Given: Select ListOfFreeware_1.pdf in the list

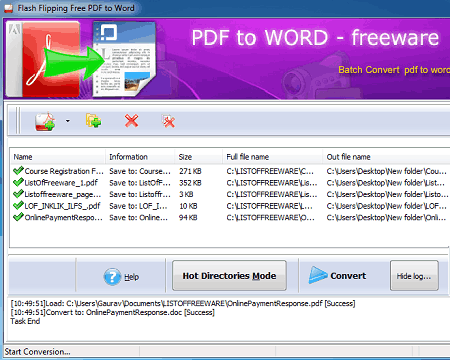Looking at the screenshot, I should point(230,183).
